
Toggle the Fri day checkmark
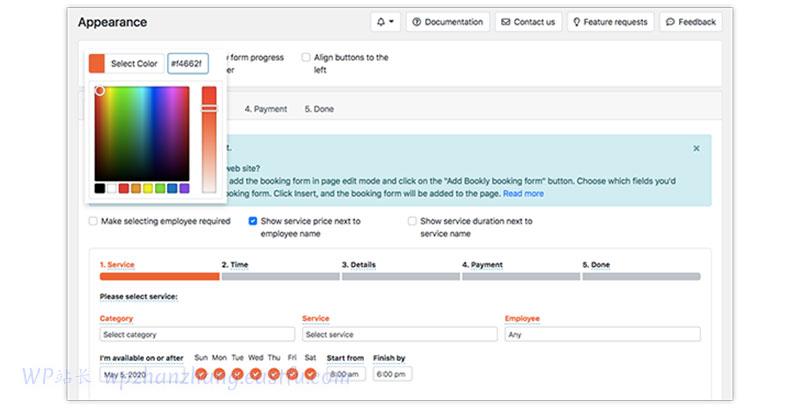(x=292, y=374)
